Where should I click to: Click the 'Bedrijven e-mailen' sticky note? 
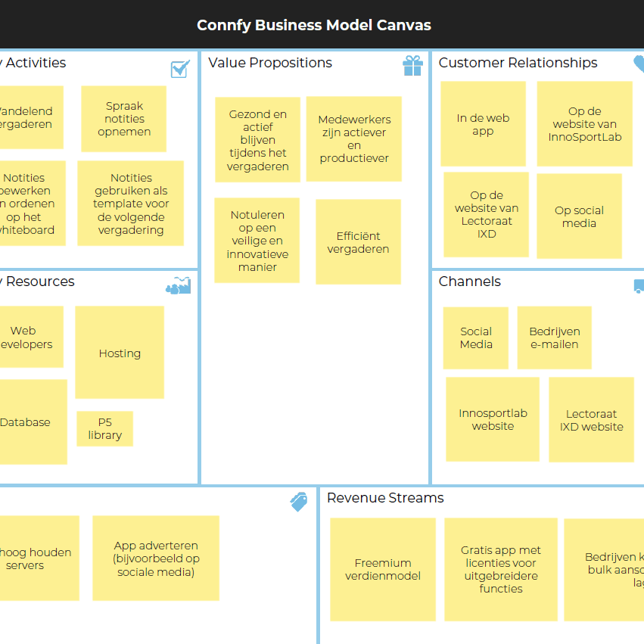pyautogui.click(x=554, y=338)
